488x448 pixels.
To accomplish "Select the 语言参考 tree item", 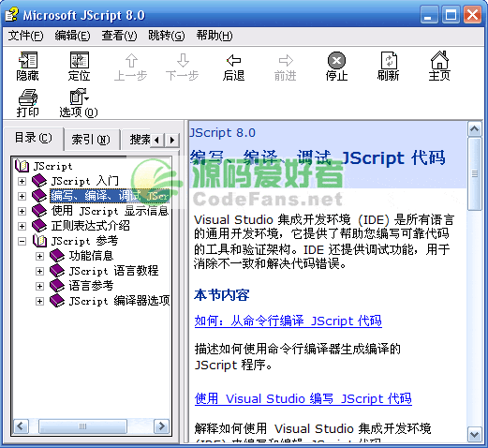I will [x=91, y=286].
